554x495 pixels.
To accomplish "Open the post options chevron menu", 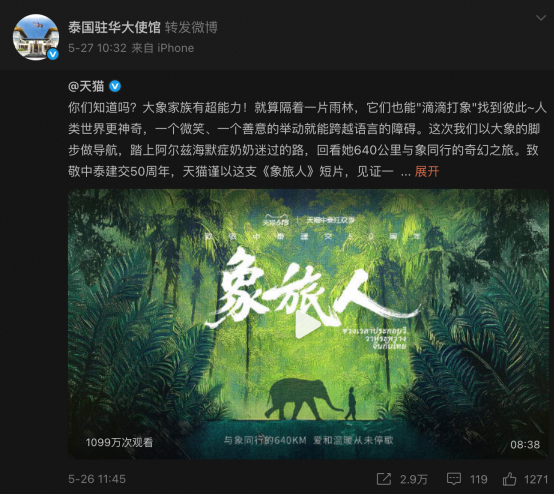I will pos(541,18).
